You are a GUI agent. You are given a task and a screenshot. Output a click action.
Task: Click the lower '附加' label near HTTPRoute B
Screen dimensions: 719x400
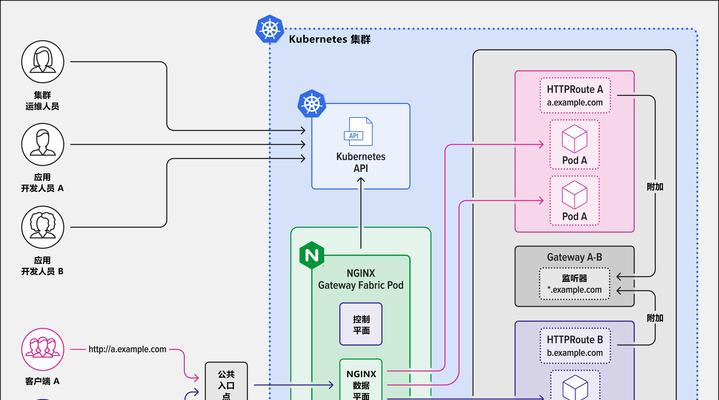click(655, 318)
